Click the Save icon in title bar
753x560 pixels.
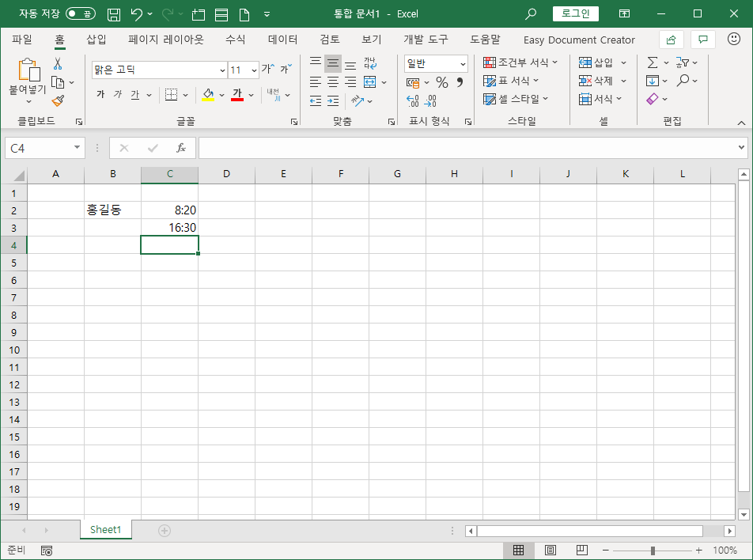click(x=114, y=14)
